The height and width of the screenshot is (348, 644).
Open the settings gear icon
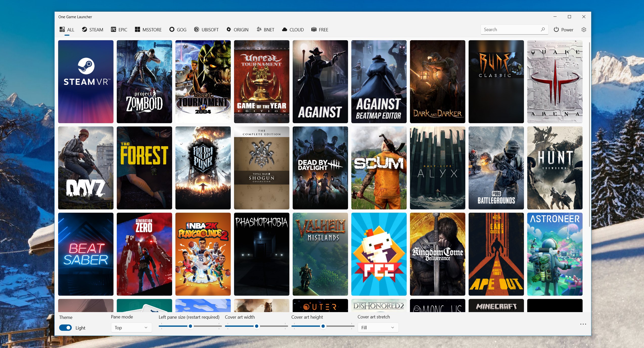pos(584,30)
